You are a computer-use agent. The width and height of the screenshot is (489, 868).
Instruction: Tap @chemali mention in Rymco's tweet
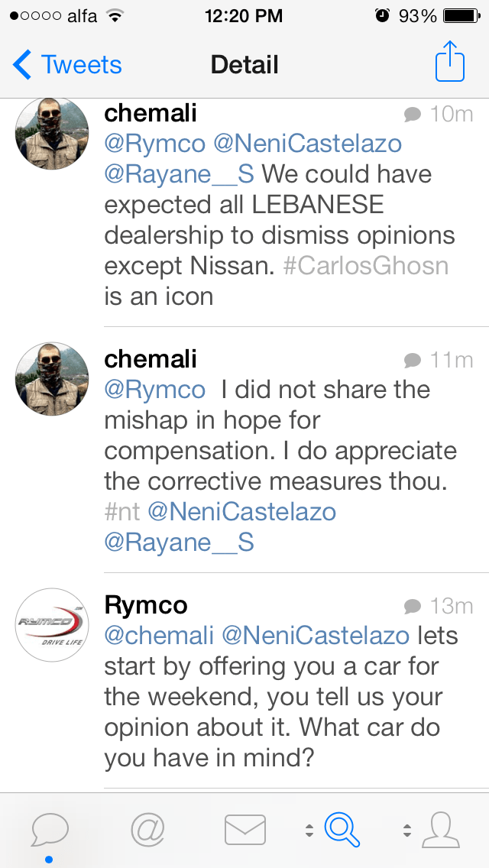coord(159,635)
